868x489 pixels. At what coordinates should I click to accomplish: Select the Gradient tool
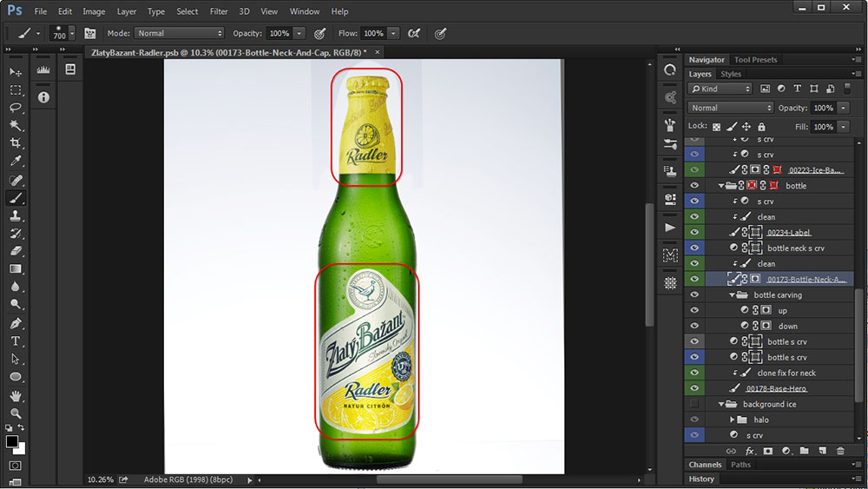(x=16, y=268)
